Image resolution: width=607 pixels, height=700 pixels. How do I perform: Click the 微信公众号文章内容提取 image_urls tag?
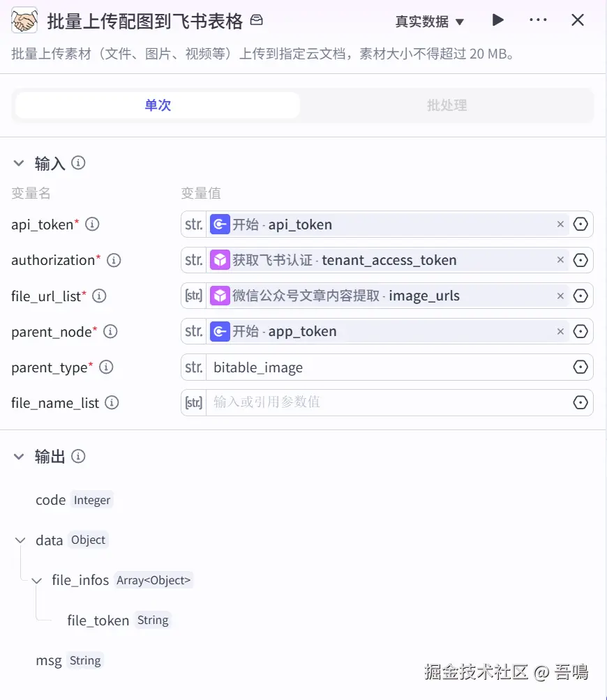(x=389, y=296)
